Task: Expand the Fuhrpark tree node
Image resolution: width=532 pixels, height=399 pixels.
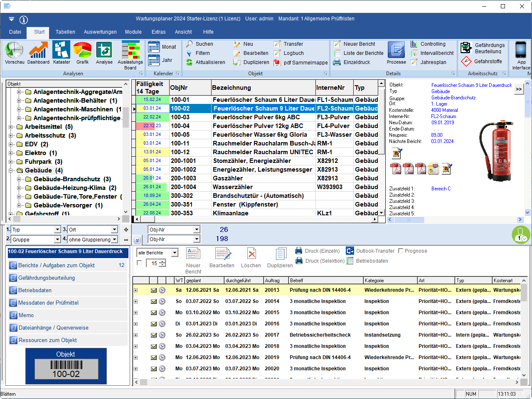Action: (11, 162)
